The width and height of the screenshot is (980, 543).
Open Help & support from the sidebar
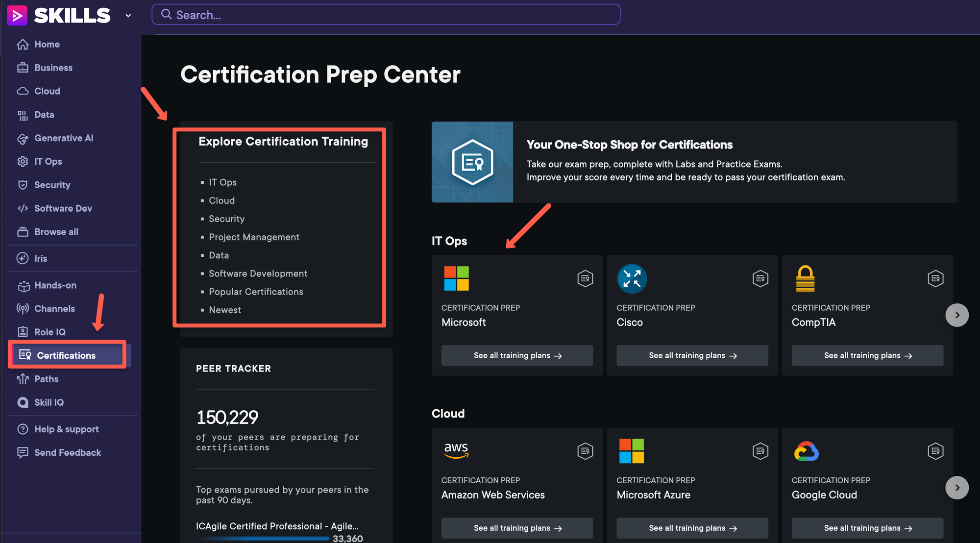pos(66,429)
